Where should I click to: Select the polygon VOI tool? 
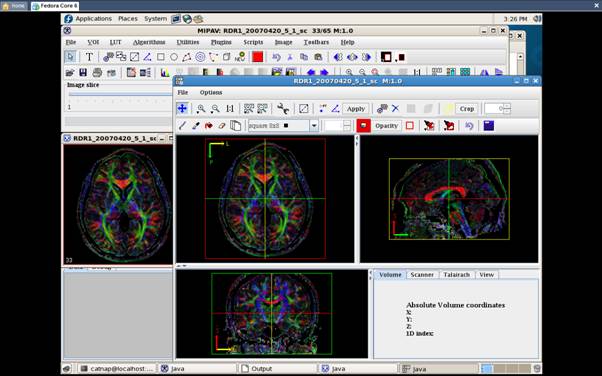[187, 57]
